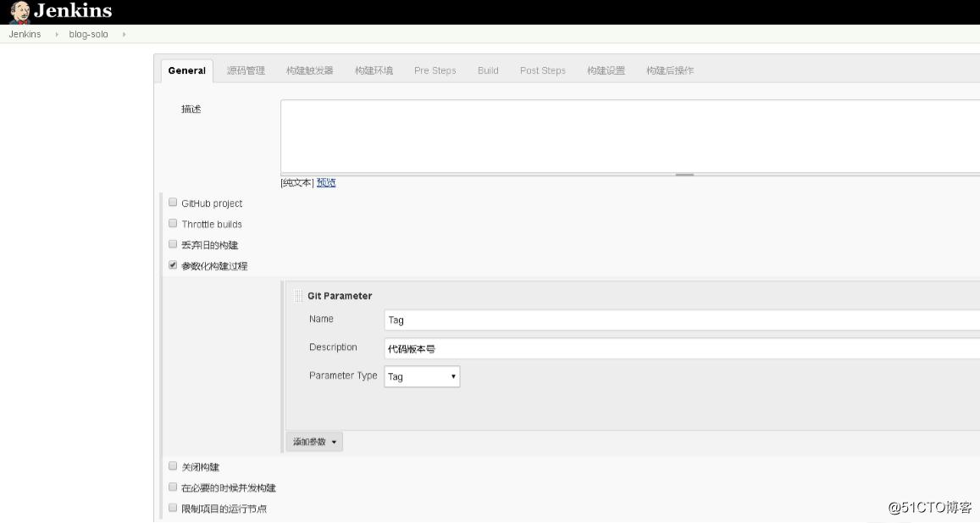This screenshot has width=980, height=523.
Task: Uncheck the 参数化构建过程 option
Action: 173,264
